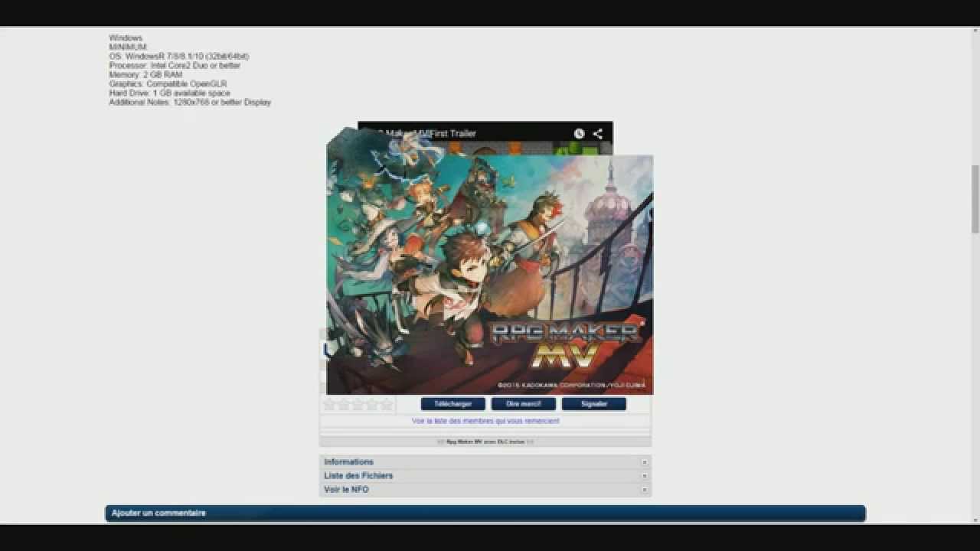The width and height of the screenshot is (980, 551).
Task: Open the Informations section header
Action: (485, 462)
